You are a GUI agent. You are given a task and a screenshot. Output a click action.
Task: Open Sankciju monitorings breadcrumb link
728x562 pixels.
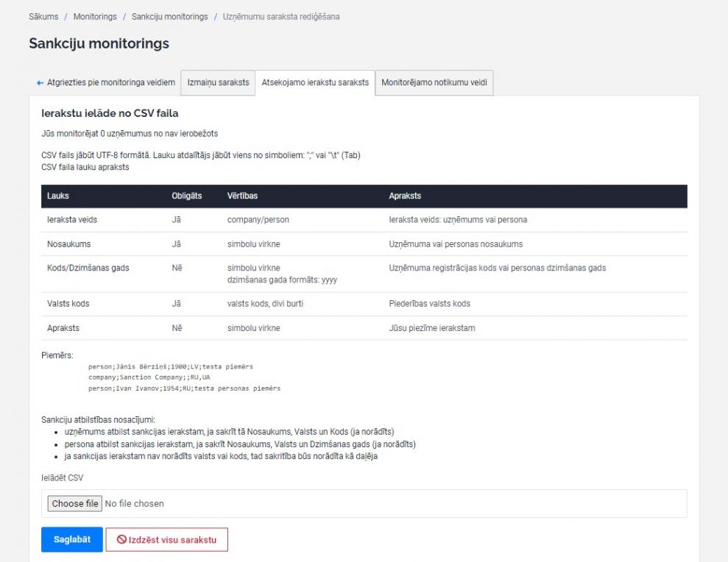pyautogui.click(x=169, y=17)
